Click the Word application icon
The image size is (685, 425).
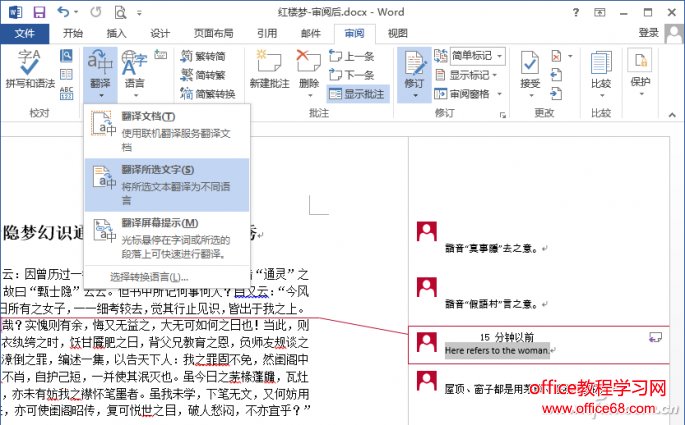click(x=15, y=12)
